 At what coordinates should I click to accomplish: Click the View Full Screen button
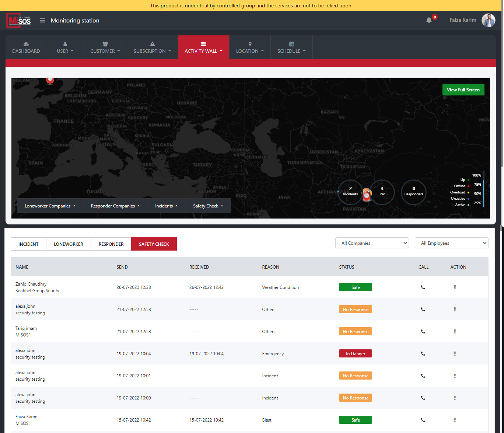click(463, 90)
